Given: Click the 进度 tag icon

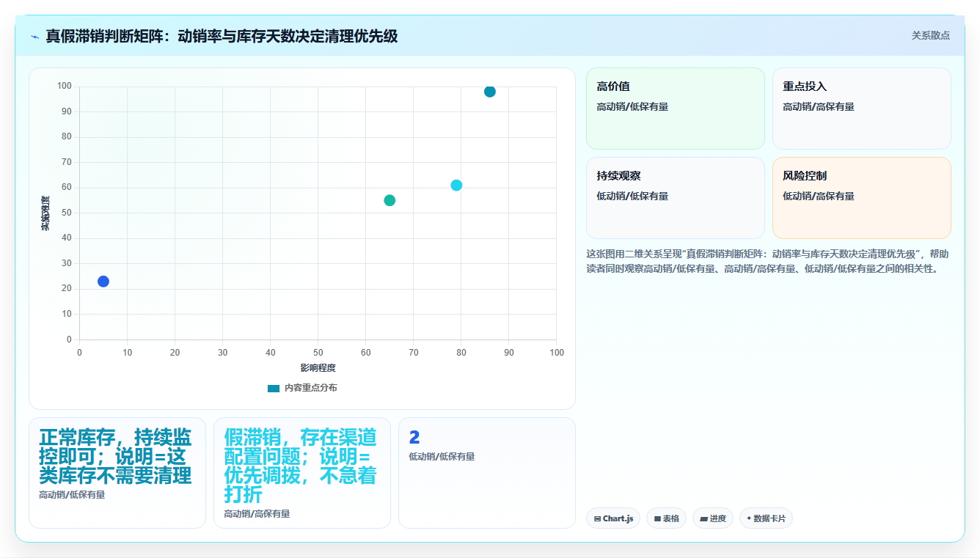Looking at the screenshot, I should [703, 518].
